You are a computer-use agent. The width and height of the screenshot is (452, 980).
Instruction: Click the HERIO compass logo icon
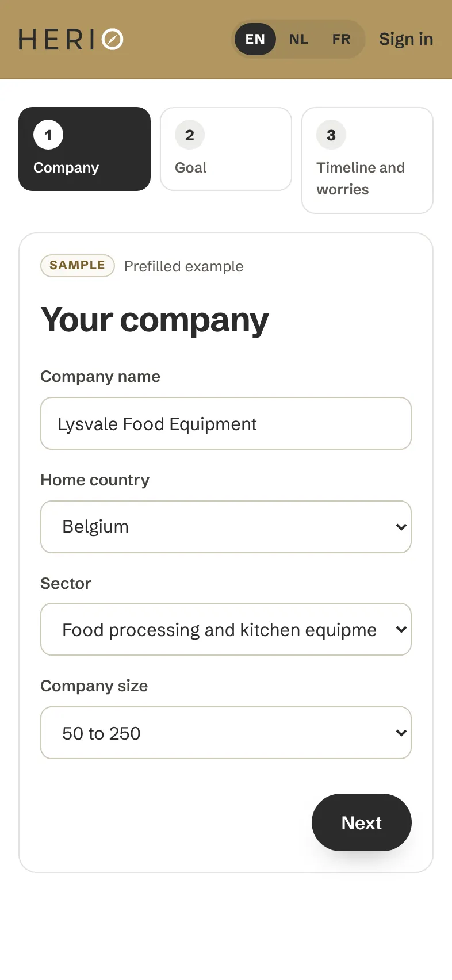click(112, 39)
